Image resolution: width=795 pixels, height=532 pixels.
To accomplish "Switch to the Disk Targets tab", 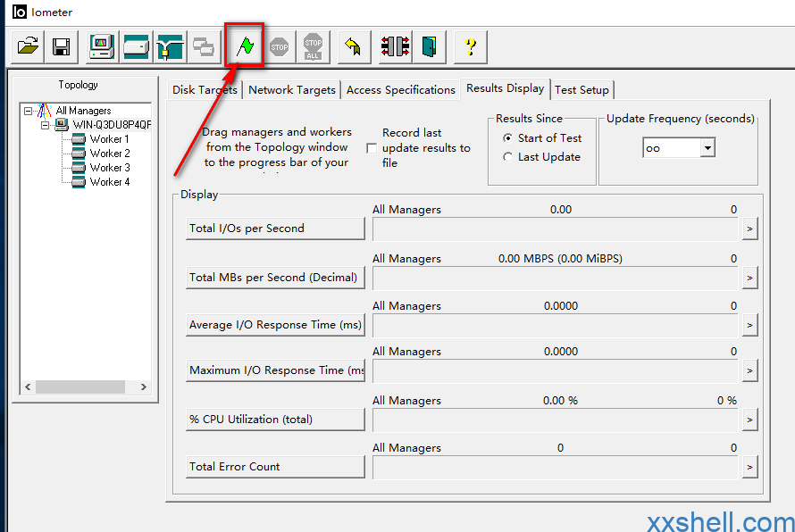I will click(x=205, y=90).
